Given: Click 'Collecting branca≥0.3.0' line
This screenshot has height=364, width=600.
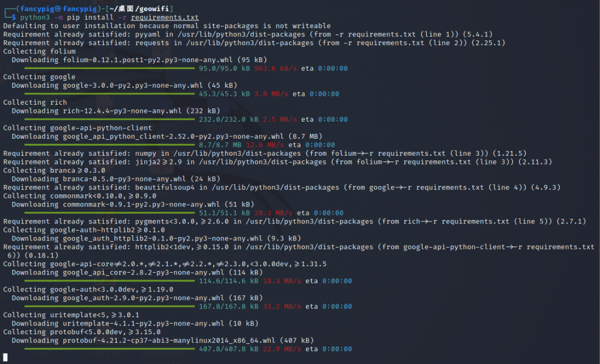Looking at the screenshot, I should click(x=54, y=170).
